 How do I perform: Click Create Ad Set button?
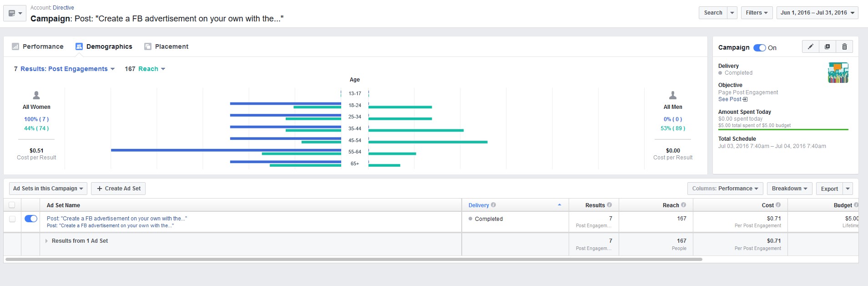click(118, 189)
